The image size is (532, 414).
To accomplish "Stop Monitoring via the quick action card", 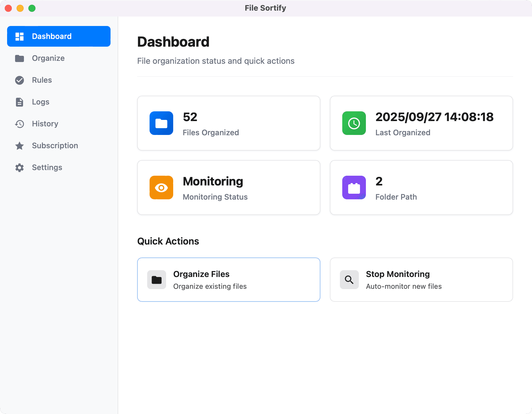I will click(421, 280).
